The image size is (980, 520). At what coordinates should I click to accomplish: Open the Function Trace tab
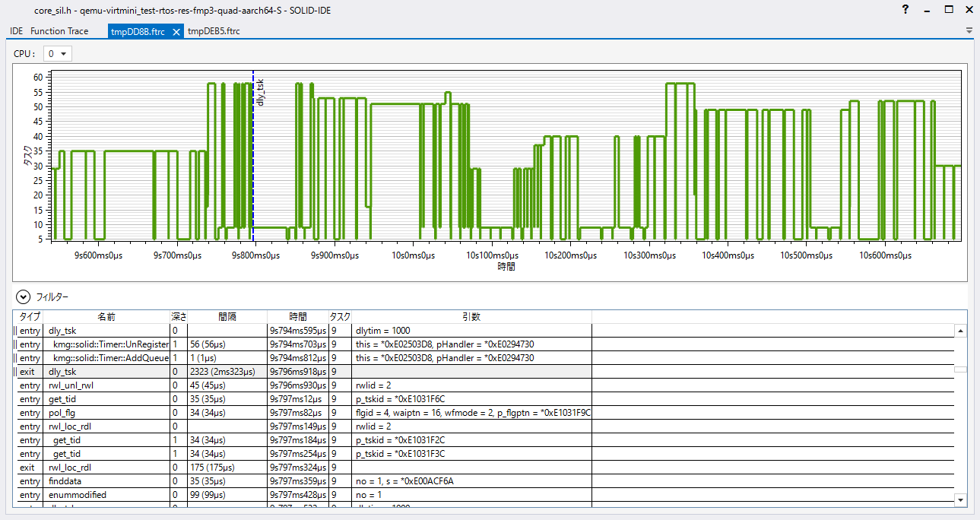[x=59, y=31]
